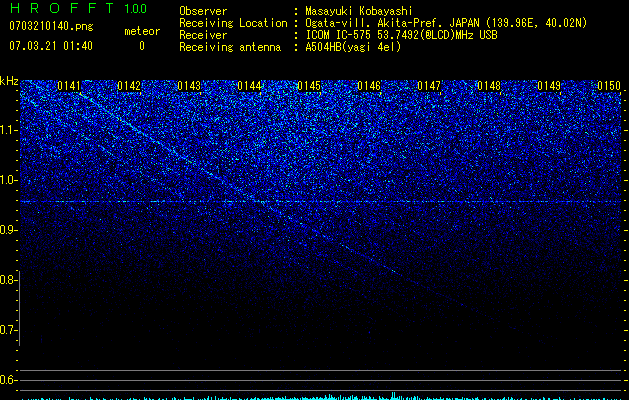The width and height of the screenshot is (629, 400).
Task: Click the 0.7 kHz axis label
Action: [7, 330]
